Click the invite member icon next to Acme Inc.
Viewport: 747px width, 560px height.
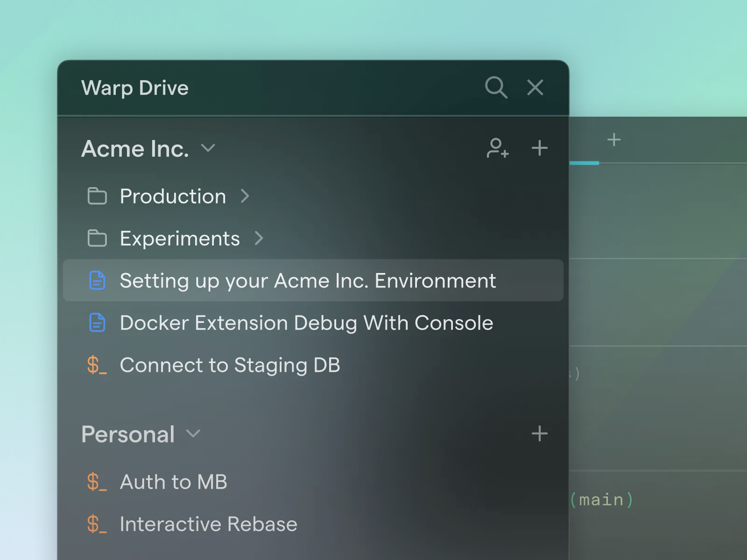point(497,148)
